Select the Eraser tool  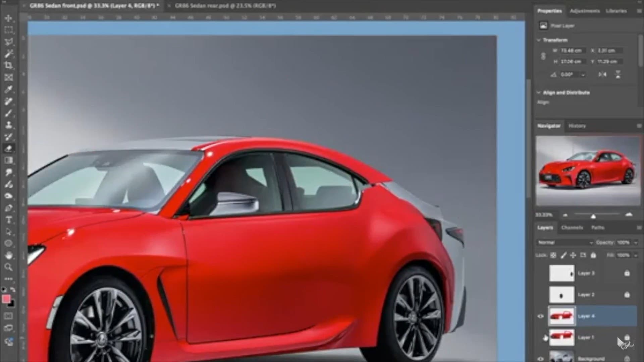[x=9, y=148]
